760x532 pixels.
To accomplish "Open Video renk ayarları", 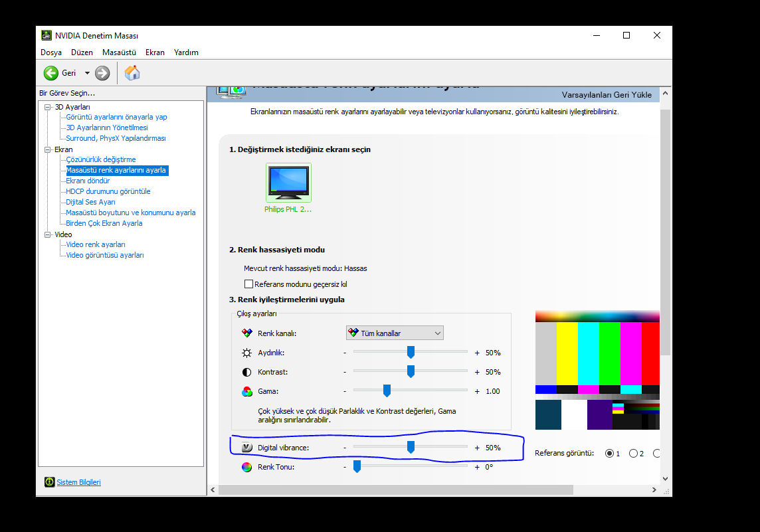I will [96, 244].
